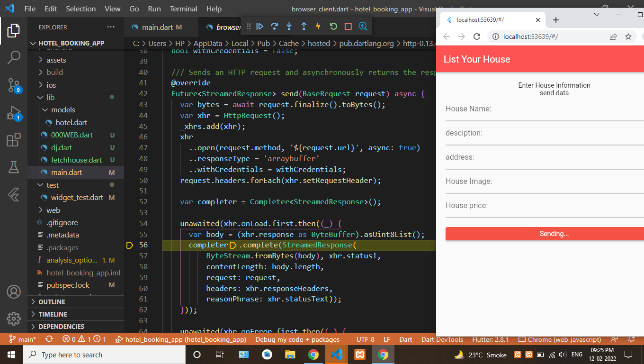644x364 pixels.
Task: Open widget_test.dart file
Action: tap(77, 198)
